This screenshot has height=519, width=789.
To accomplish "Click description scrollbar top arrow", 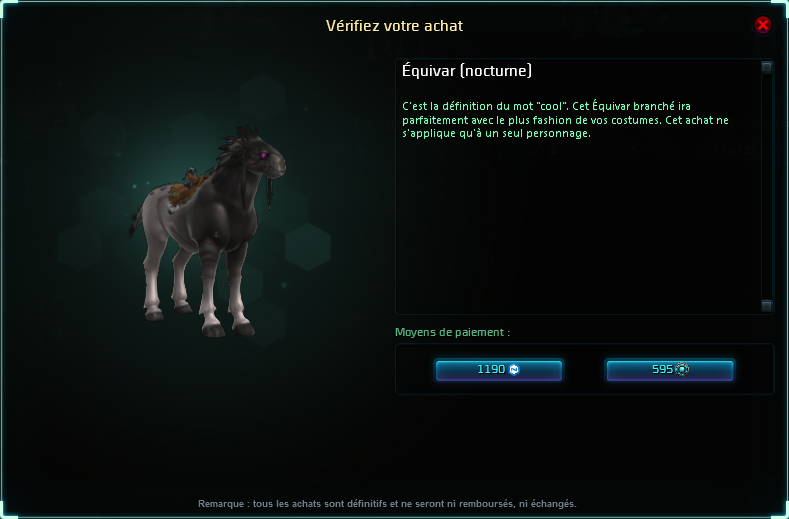I will point(766,67).
